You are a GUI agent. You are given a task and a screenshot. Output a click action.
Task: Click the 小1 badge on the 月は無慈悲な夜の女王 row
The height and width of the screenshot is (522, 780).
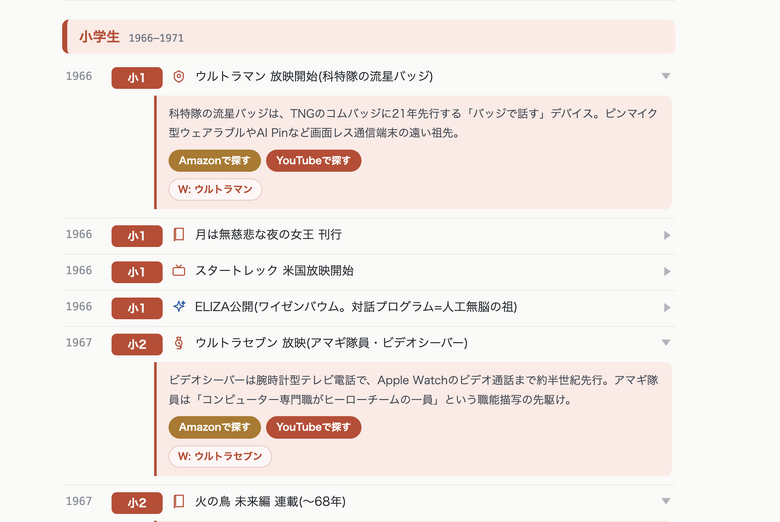pyautogui.click(x=137, y=236)
